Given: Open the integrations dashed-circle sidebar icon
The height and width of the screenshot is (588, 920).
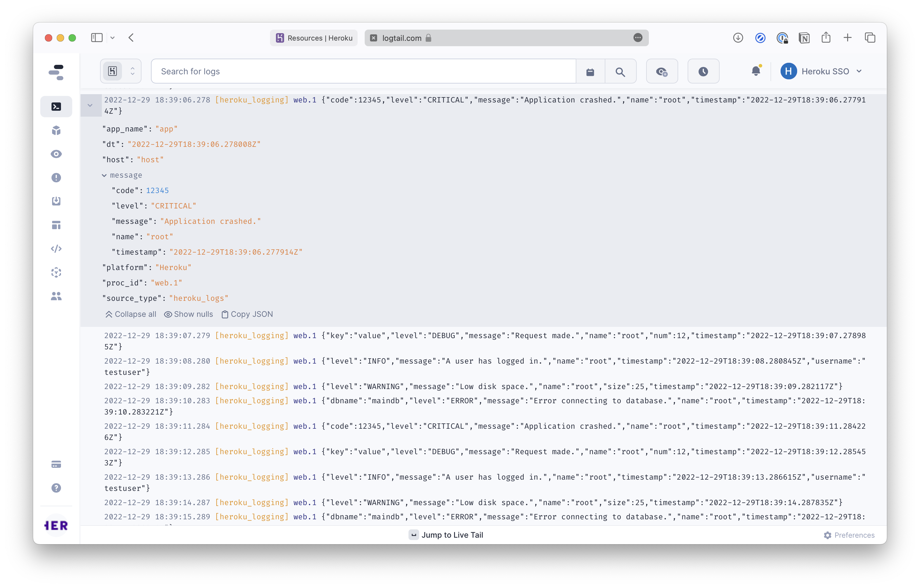Looking at the screenshot, I should click(56, 272).
